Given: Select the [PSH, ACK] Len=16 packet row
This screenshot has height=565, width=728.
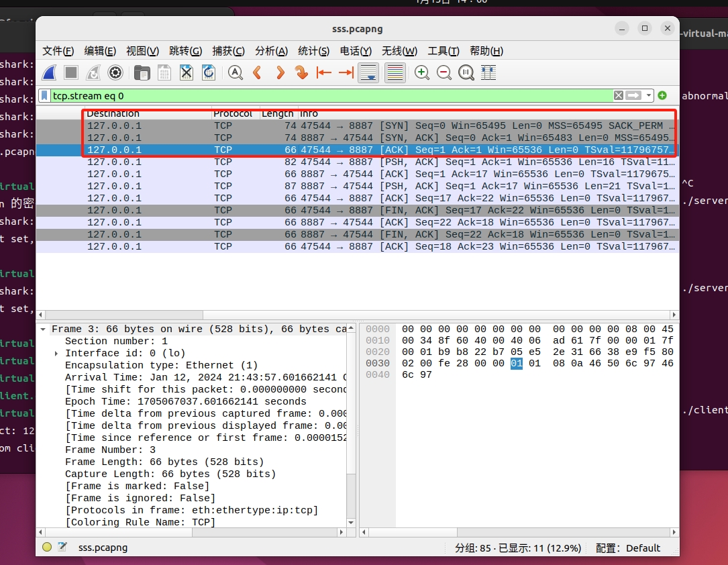Looking at the screenshot, I should click(358, 162).
